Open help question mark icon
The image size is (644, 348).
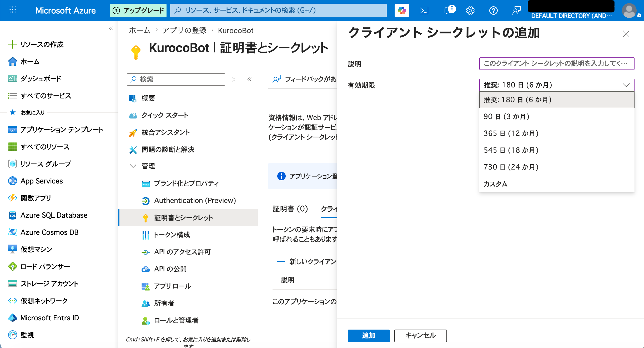(493, 11)
